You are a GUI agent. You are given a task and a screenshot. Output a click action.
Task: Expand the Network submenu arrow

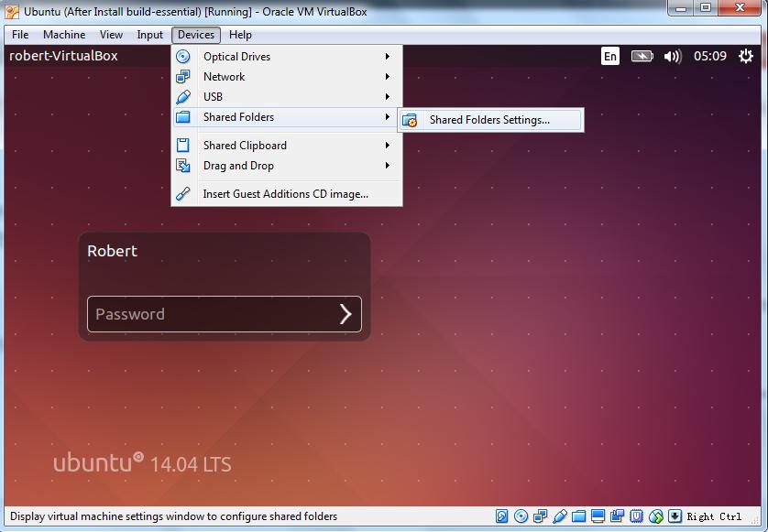(x=388, y=76)
